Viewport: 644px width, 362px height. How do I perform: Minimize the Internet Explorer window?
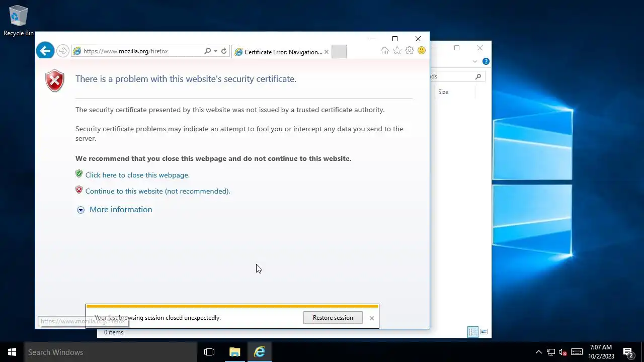coord(372,39)
